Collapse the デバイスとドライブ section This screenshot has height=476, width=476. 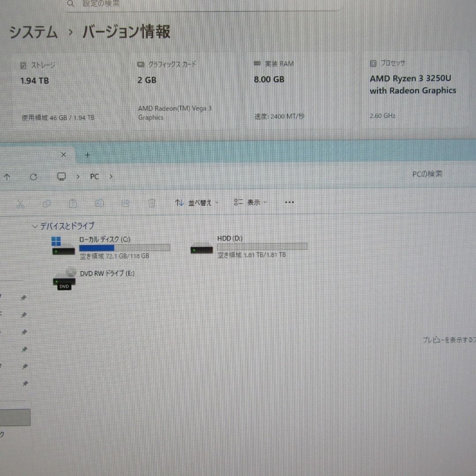(x=35, y=226)
